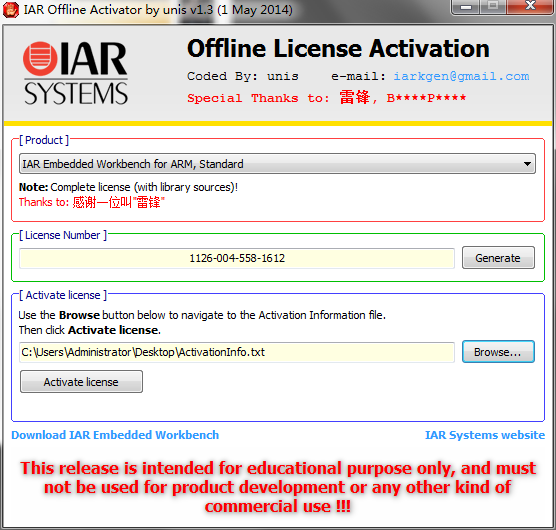Click the window title bar text
The height and width of the screenshot is (530, 556).
(158, 10)
